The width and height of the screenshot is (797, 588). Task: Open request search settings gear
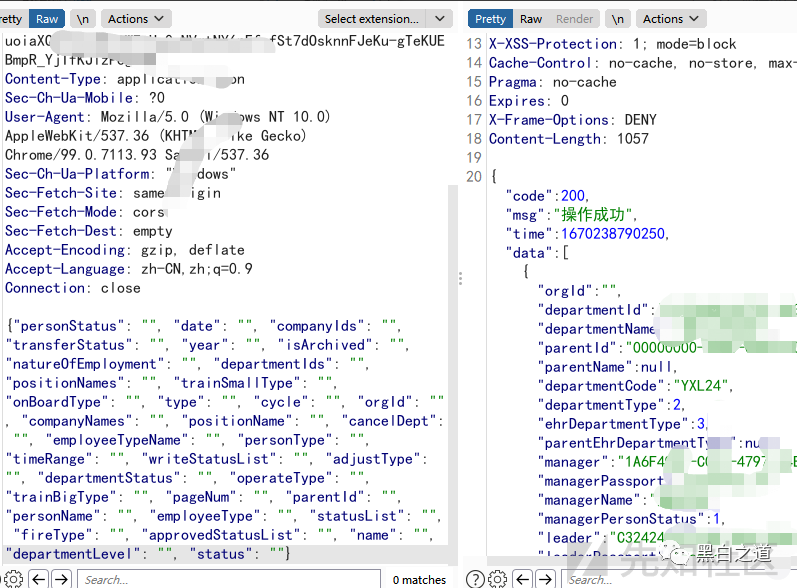(x=13, y=579)
